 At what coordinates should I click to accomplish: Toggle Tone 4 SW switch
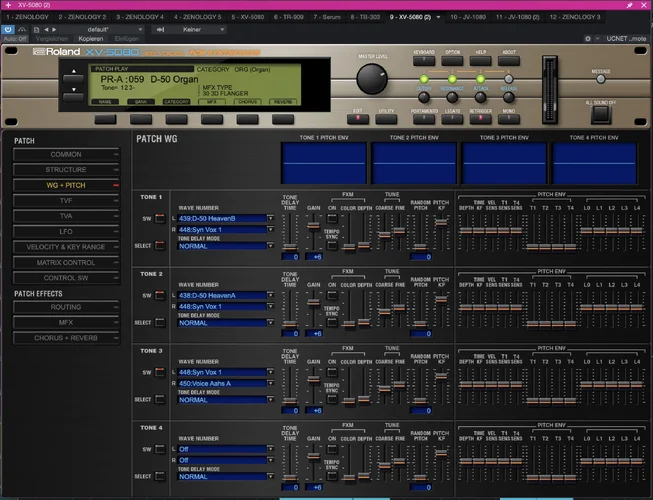160,449
